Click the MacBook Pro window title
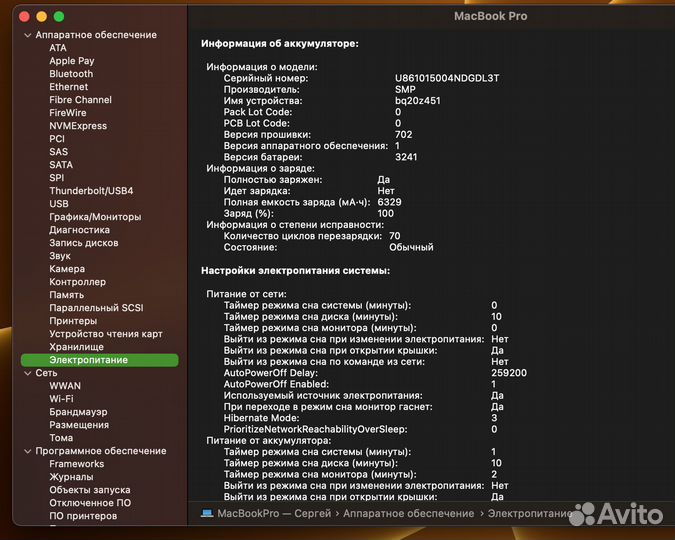 tap(490, 16)
